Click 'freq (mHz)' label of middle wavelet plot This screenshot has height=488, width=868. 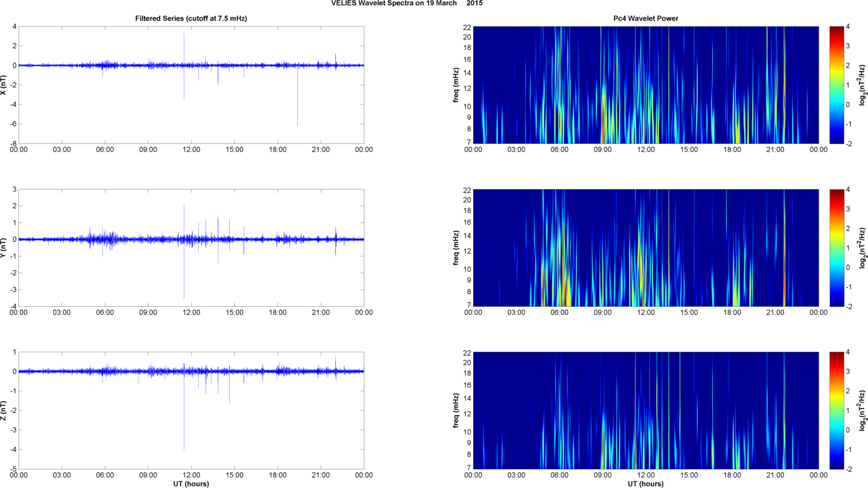456,248
